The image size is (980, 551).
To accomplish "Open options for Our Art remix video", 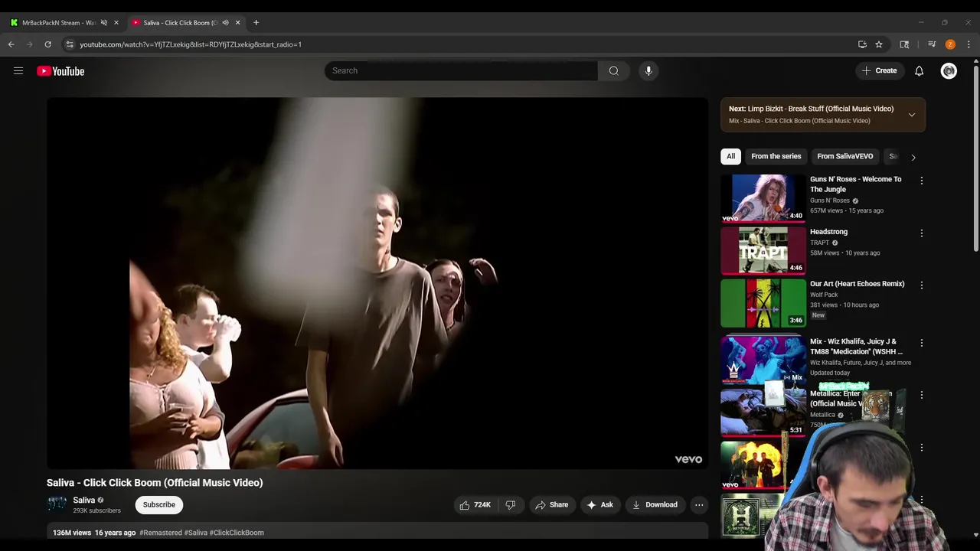I will tap(921, 285).
